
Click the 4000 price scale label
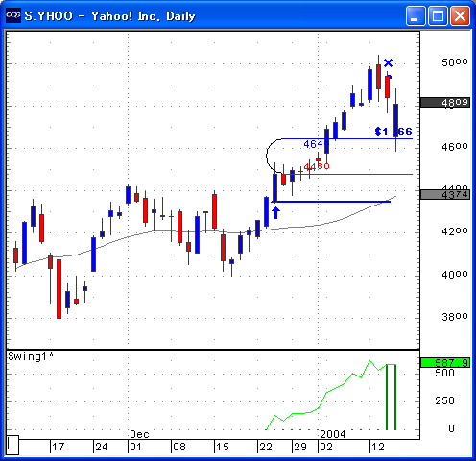tap(454, 275)
